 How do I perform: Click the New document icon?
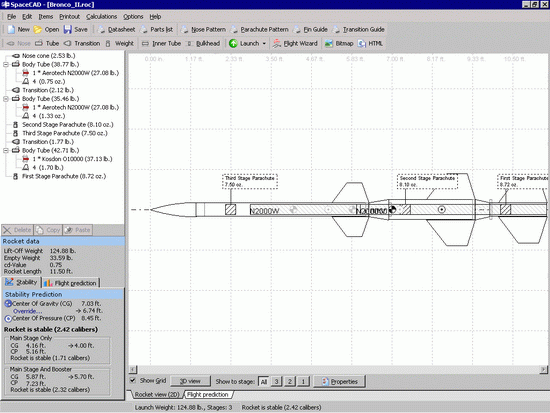click(x=11, y=29)
